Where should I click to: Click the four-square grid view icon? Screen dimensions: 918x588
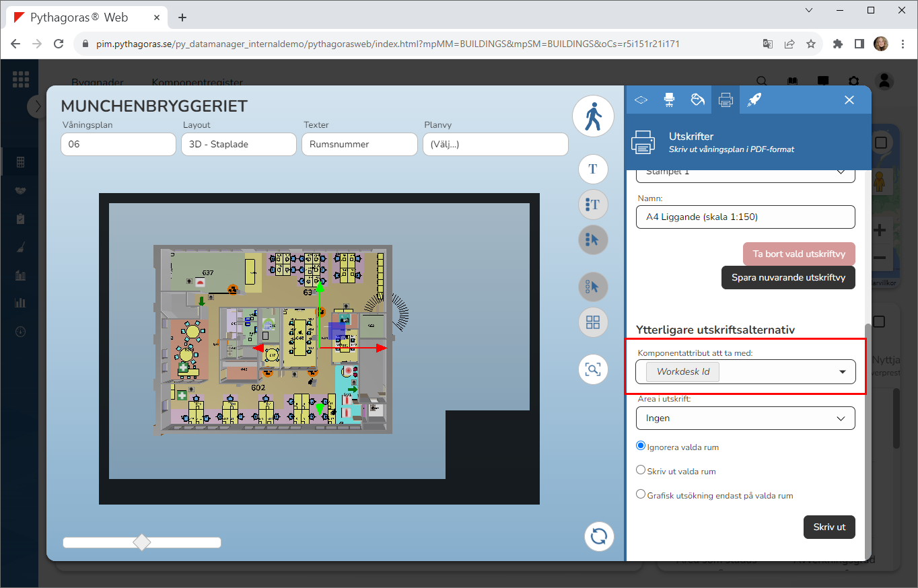pos(593,322)
